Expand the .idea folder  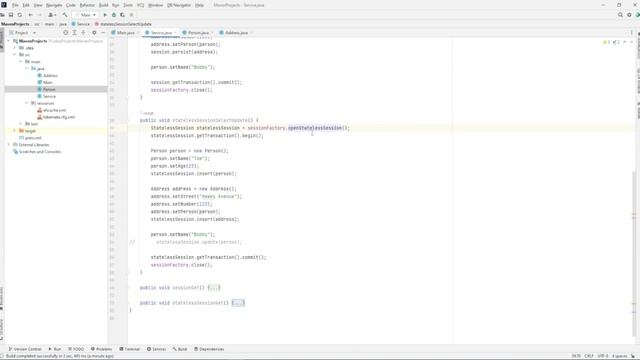coord(15,48)
